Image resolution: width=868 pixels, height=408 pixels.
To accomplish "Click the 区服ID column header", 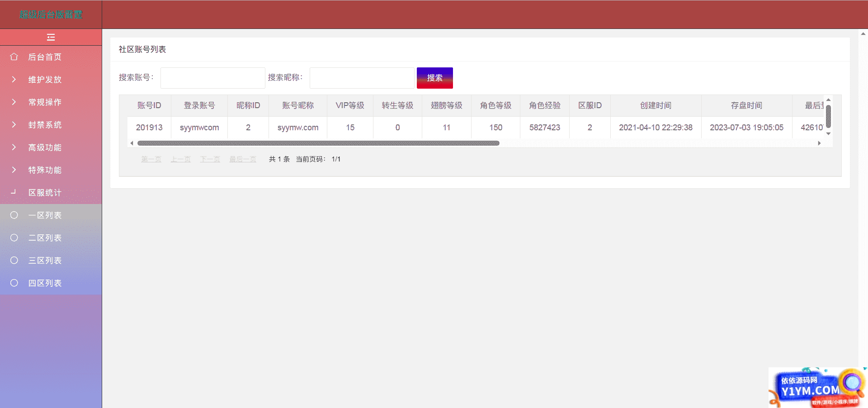I will point(590,105).
